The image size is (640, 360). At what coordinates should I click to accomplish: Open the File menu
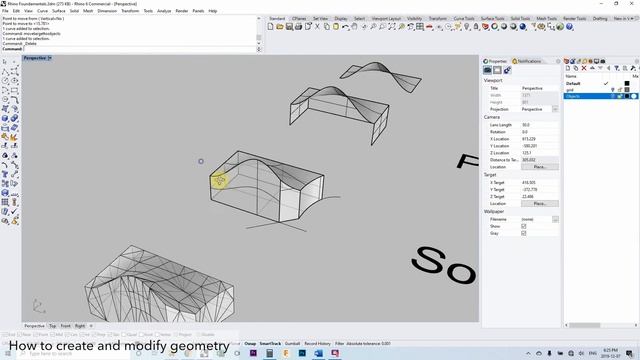(5, 11)
